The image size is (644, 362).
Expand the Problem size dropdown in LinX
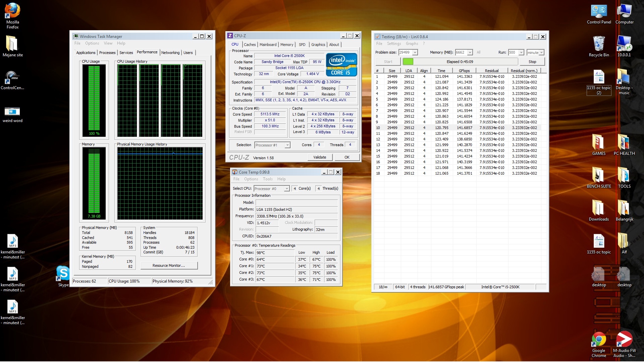(415, 52)
